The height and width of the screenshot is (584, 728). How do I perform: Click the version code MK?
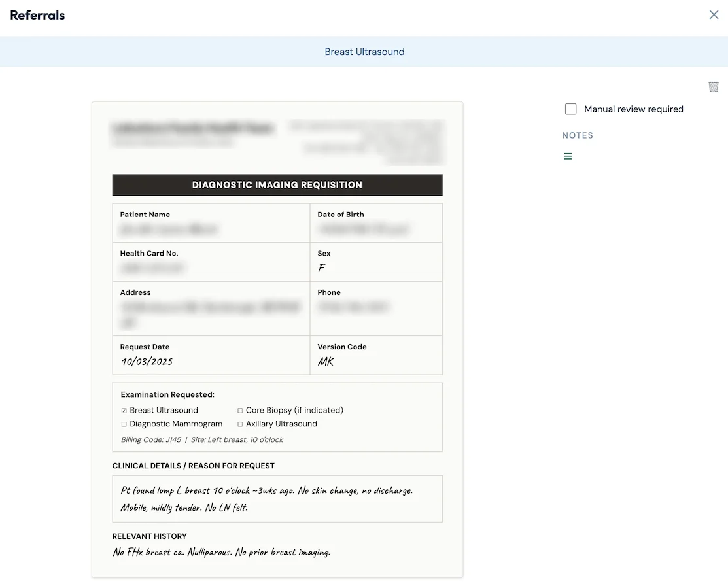[x=326, y=362]
